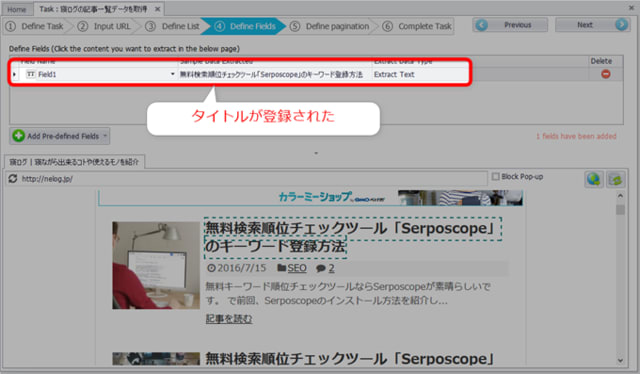This screenshot has width=640, height=374.
Task: Go to step 3 Define List
Action: pos(173,26)
